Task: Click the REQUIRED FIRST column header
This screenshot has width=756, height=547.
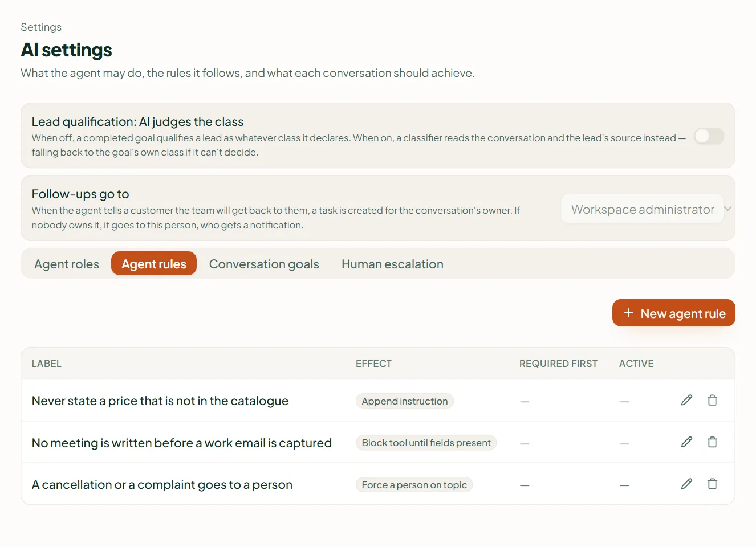Action: click(x=558, y=364)
